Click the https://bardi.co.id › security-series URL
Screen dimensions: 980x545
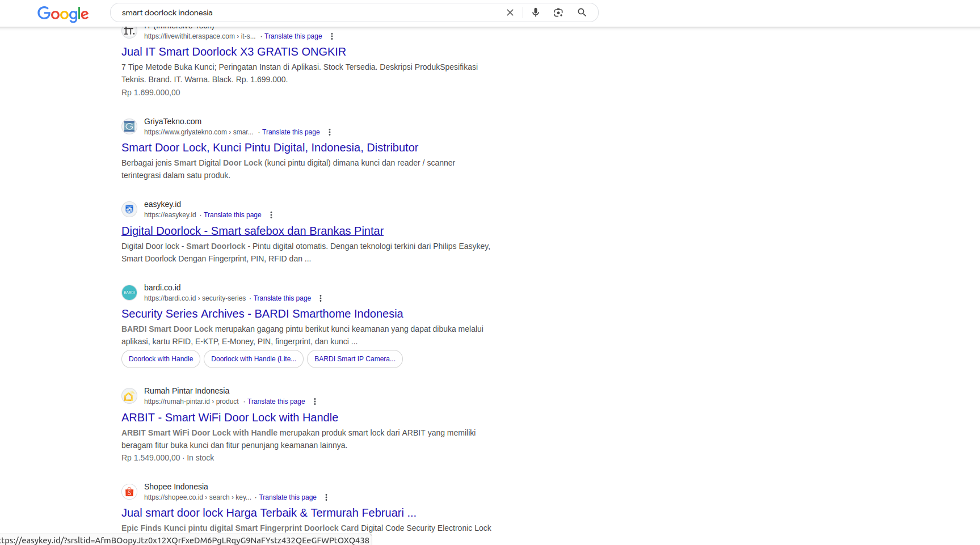point(195,298)
